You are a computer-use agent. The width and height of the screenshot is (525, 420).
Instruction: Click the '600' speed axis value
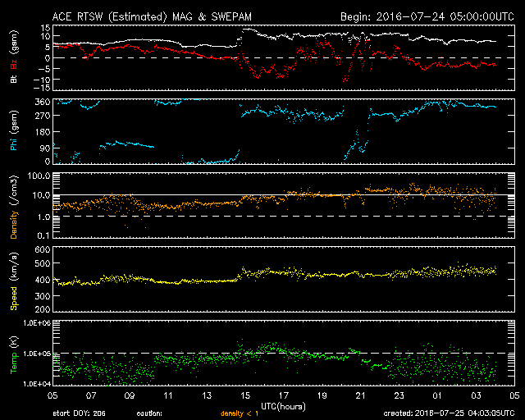tap(43, 249)
